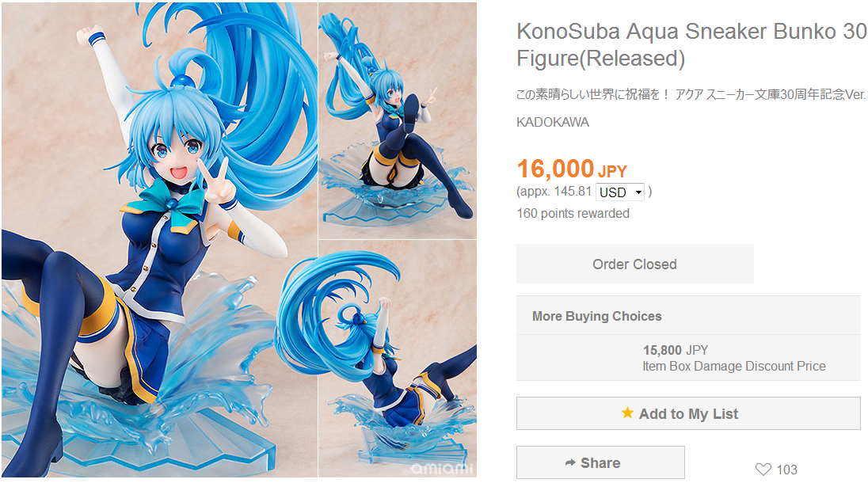Viewport: 868px width, 483px height.
Task: Click the arrow icon on the Share button
Action: tap(570, 462)
